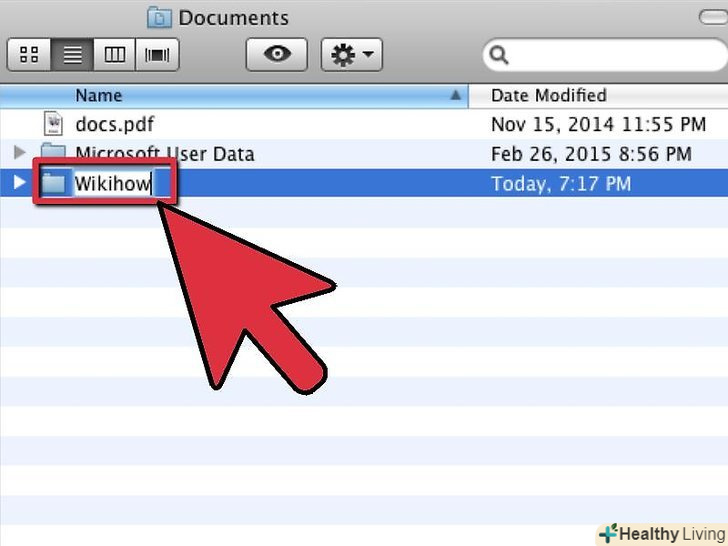
Task: Click the toolbar toggle pill button
Action: [714, 18]
